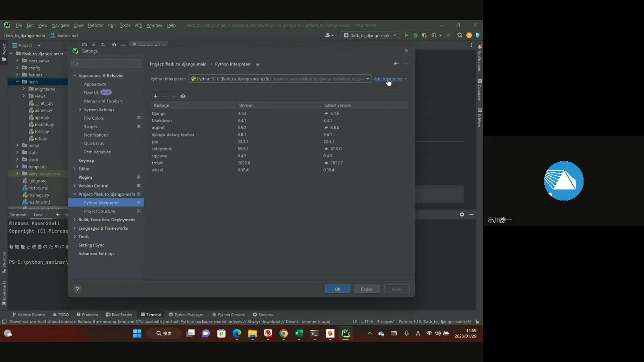Open Search Everywhere magnifier icon

(x=460, y=35)
